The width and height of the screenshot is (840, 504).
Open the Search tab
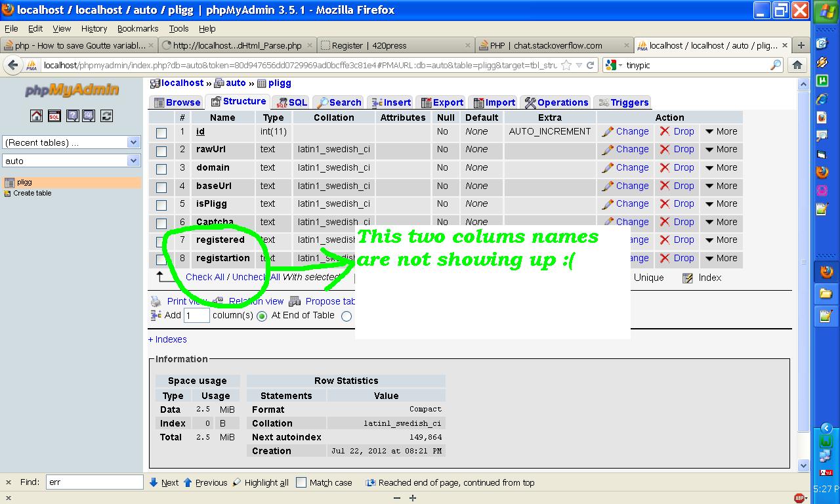point(339,102)
